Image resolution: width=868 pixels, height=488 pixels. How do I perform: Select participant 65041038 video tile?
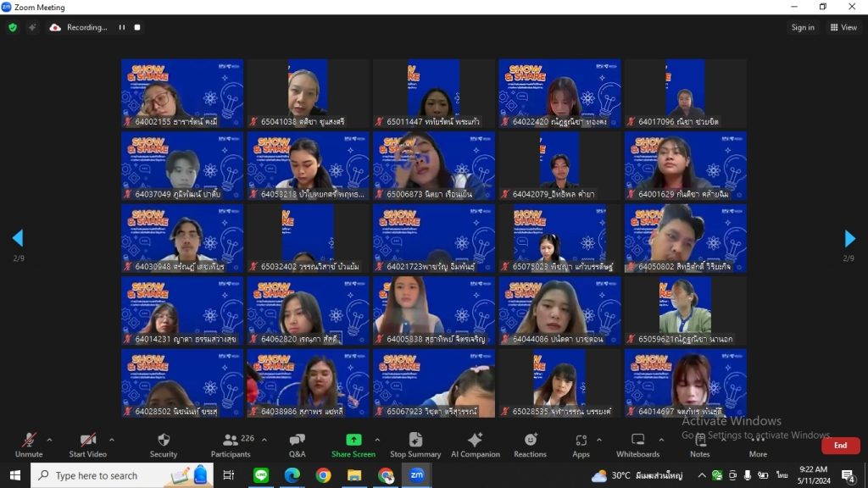308,93
